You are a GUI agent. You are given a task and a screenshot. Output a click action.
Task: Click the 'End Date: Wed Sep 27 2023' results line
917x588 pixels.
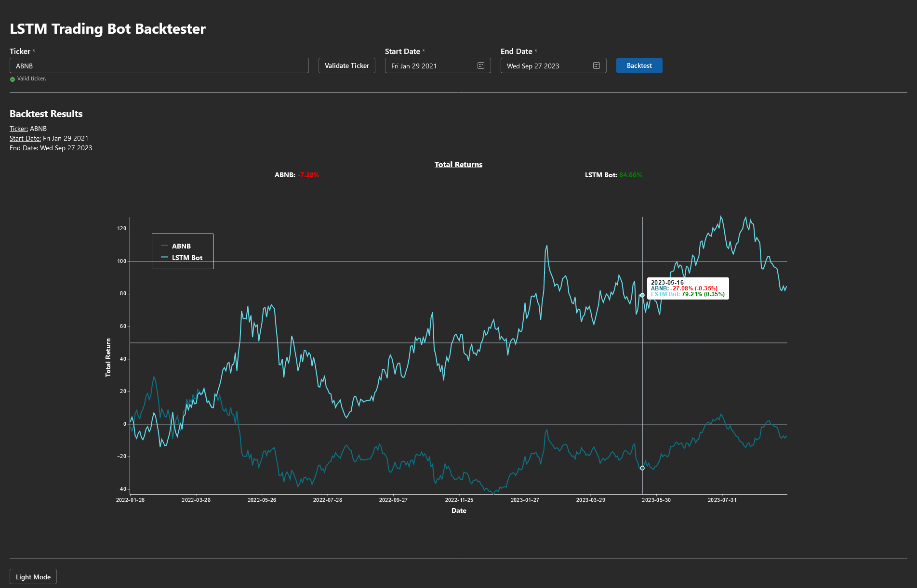click(51, 148)
